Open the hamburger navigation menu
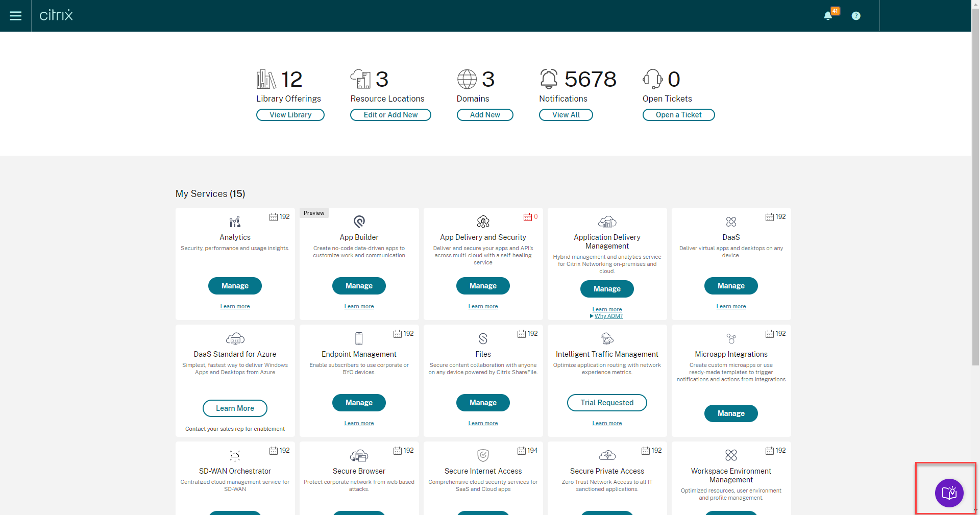Screen dimensions: 980x515 coord(16,16)
